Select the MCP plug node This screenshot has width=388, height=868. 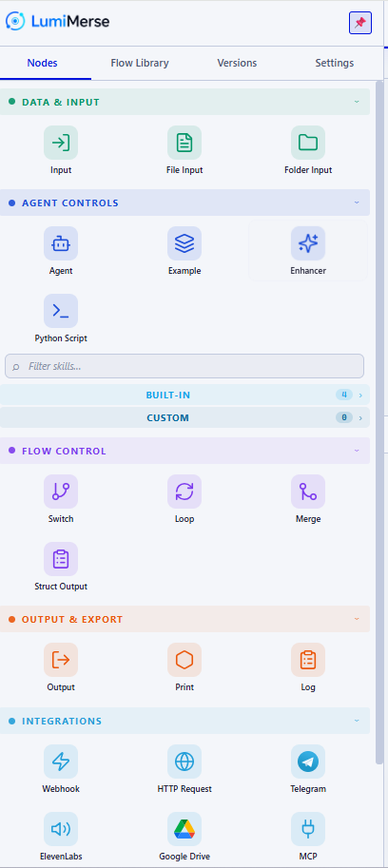[x=308, y=829]
